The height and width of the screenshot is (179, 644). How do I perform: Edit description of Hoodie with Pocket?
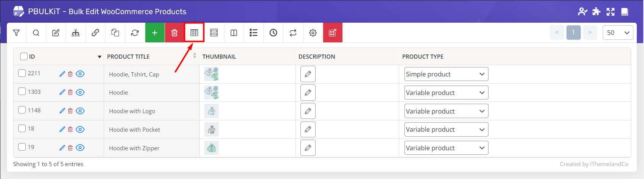coord(308,129)
